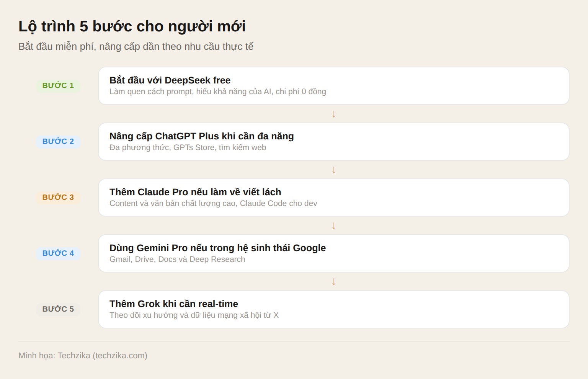Click "Thêm Claude Pro nếu làm về viết lách"
Image resolution: width=588 pixels, height=379 pixels.
tap(195, 192)
